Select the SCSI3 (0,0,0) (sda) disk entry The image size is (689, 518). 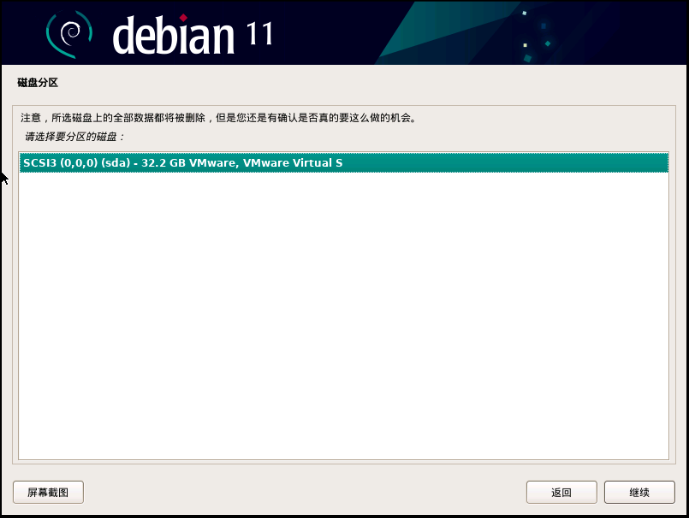pyautogui.click(x=344, y=163)
